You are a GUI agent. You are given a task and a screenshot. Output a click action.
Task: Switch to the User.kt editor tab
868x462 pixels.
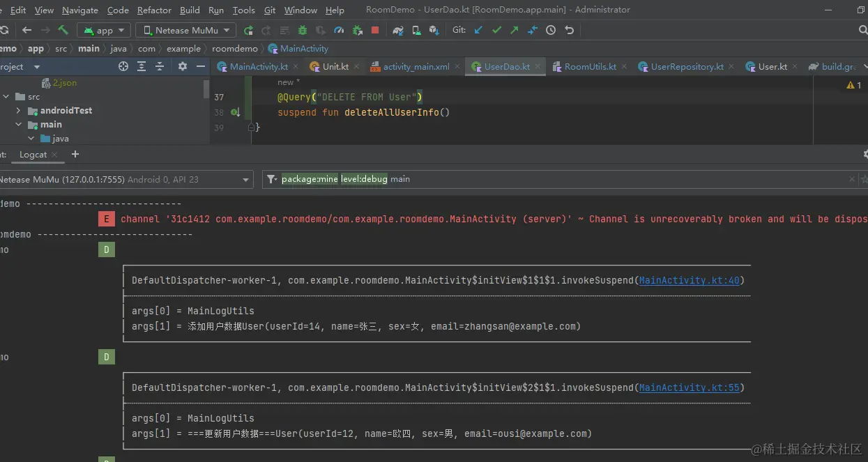(x=772, y=67)
